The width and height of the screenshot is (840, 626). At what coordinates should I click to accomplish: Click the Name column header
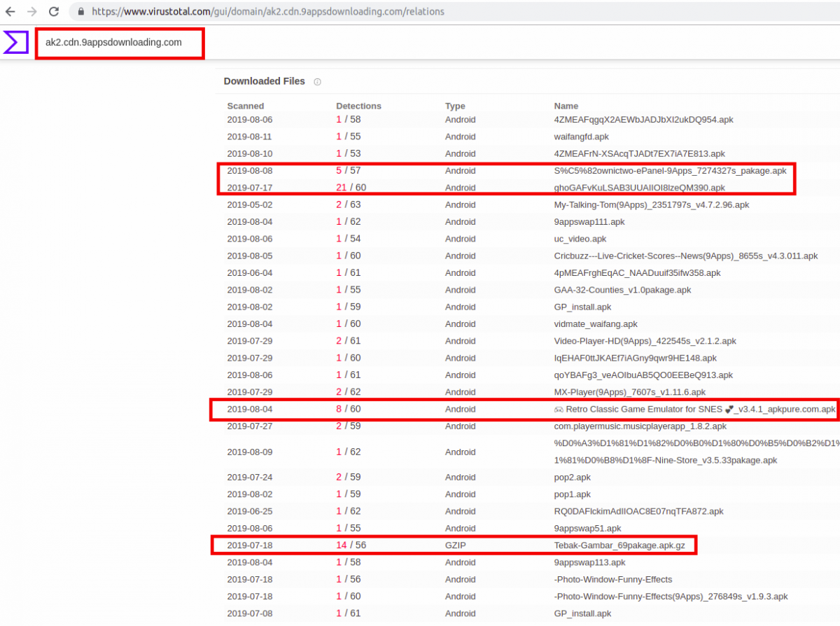[566, 106]
